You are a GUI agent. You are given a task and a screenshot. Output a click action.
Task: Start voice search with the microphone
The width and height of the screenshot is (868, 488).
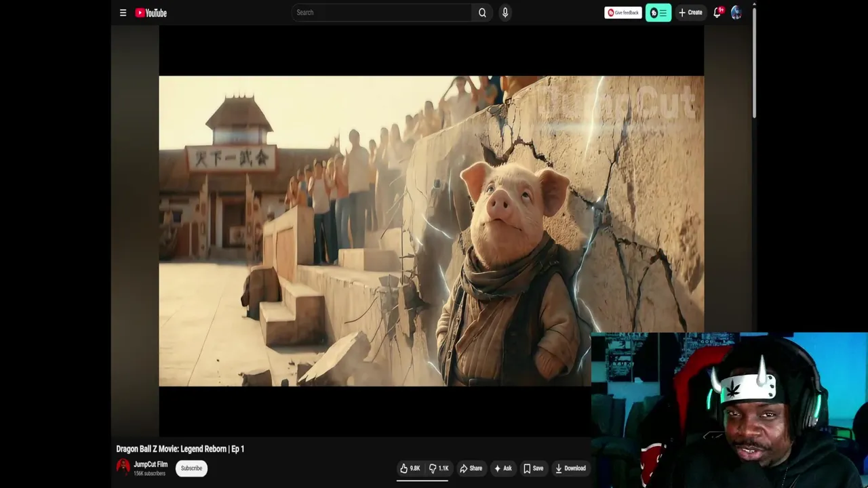point(505,12)
